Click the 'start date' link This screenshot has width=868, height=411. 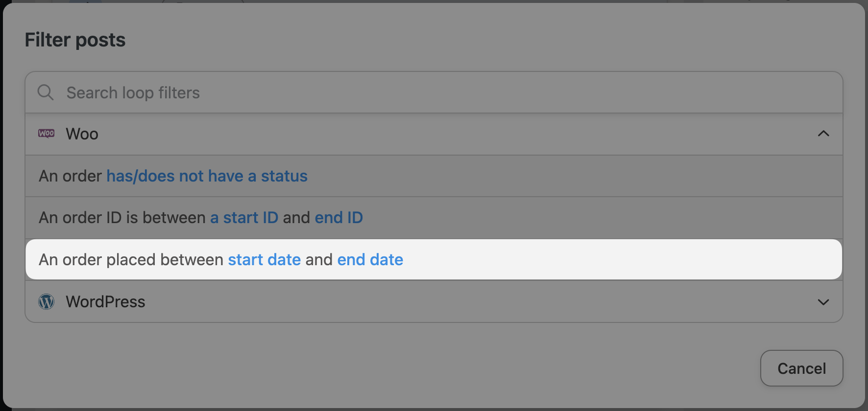point(264,260)
